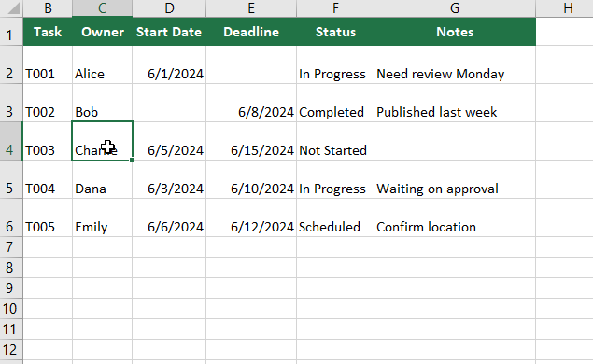Select row 10 header
The height and width of the screenshot is (364, 593).
pos(11,308)
